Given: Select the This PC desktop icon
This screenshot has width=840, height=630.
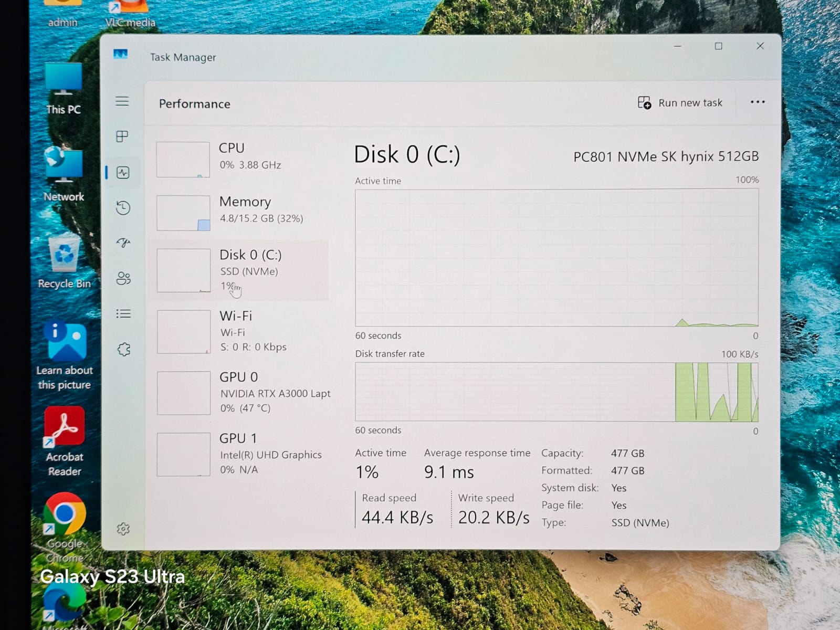Looking at the screenshot, I should point(64,89).
